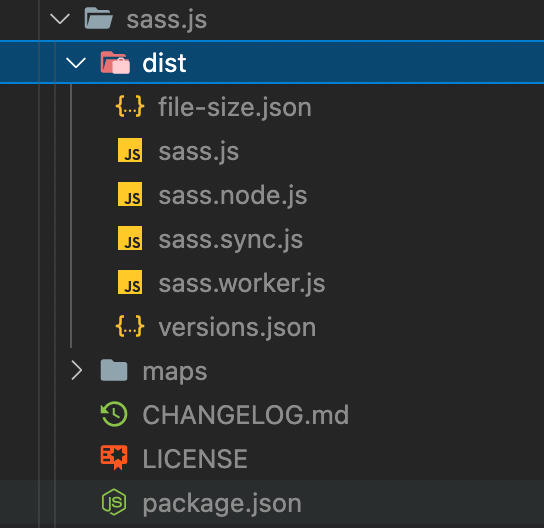Click the gray maps folder icon
This screenshot has height=528, width=544.
pyautogui.click(x=114, y=370)
